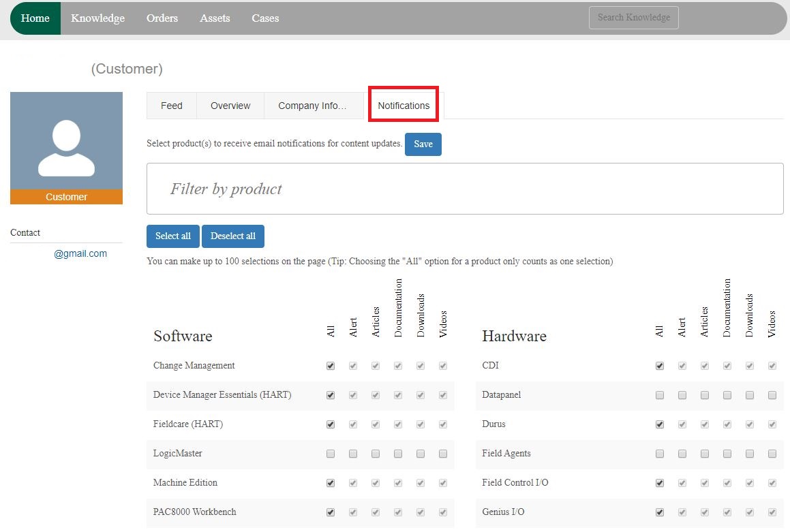Enable Alert for Datapanel
790x532 pixels.
coord(682,395)
